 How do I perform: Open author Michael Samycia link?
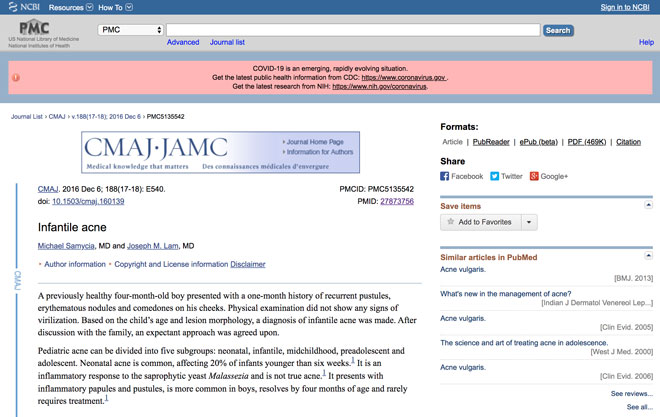pos(66,246)
